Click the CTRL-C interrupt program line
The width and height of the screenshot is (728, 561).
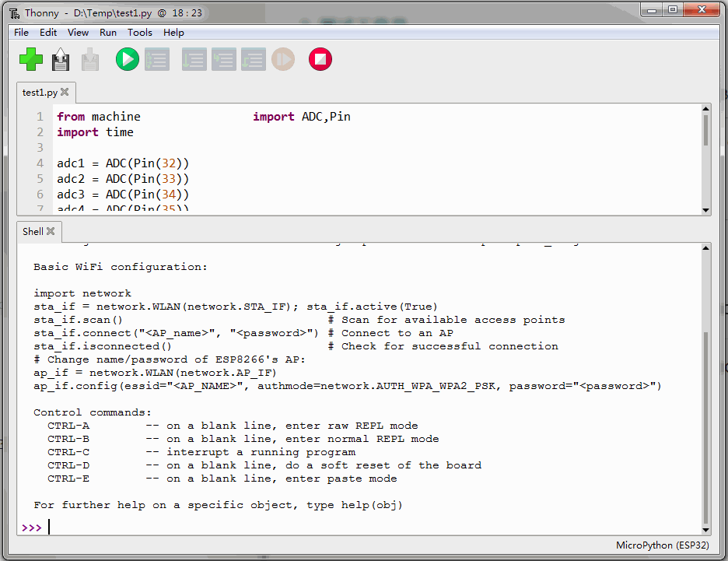[x=201, y=452]
